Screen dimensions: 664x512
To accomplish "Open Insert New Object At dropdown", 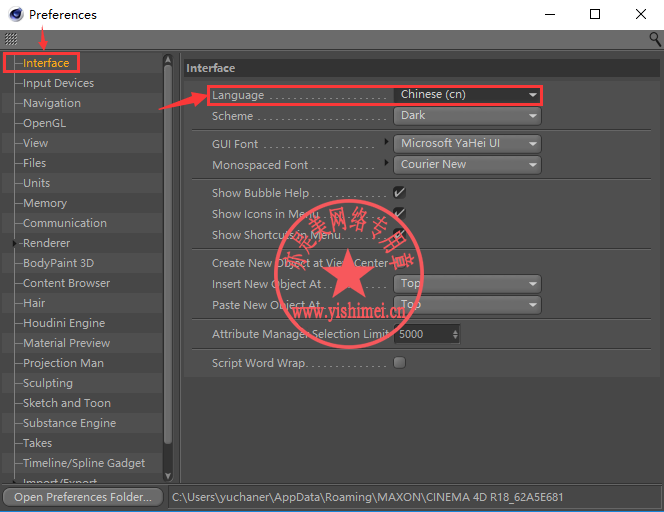I will (x=467, y=284).
